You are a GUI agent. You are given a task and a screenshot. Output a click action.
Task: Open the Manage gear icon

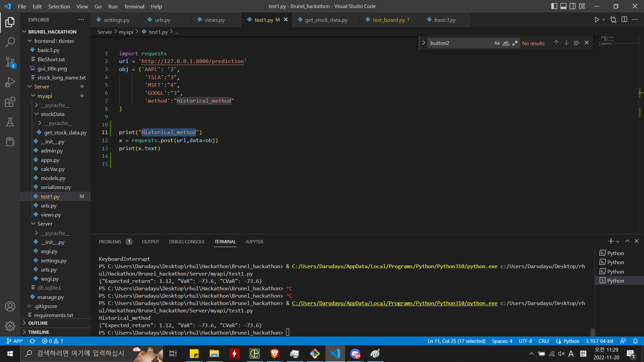(10, 326)
